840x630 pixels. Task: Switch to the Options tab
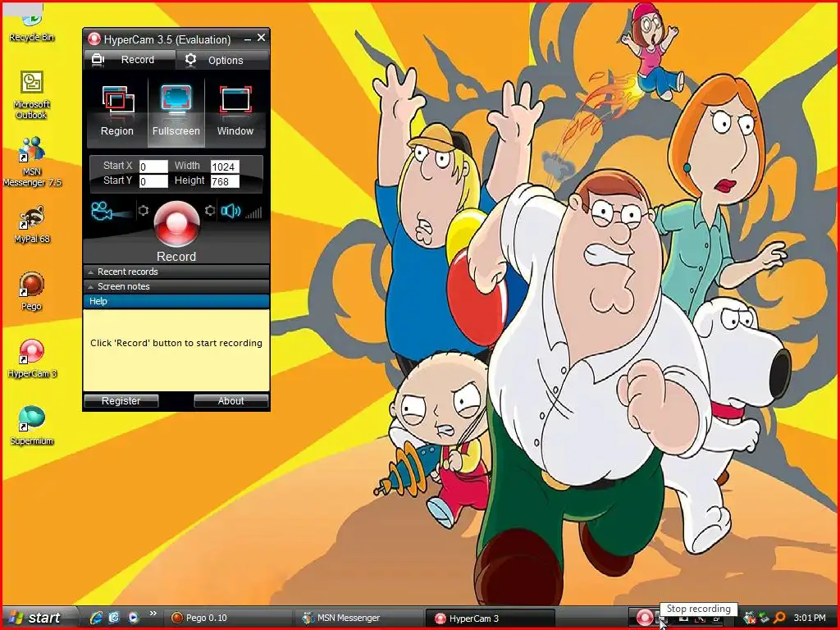point(223,60)
